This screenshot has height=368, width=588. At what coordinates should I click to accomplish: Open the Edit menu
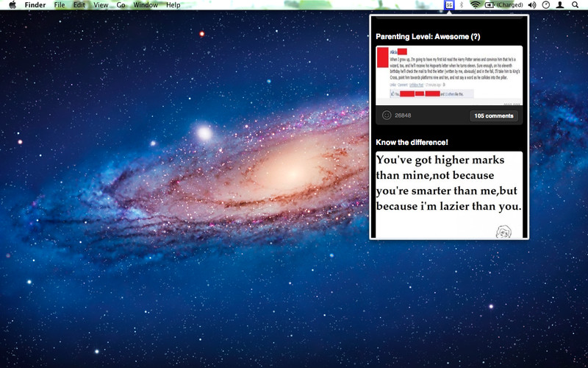[x=79, y=5]
